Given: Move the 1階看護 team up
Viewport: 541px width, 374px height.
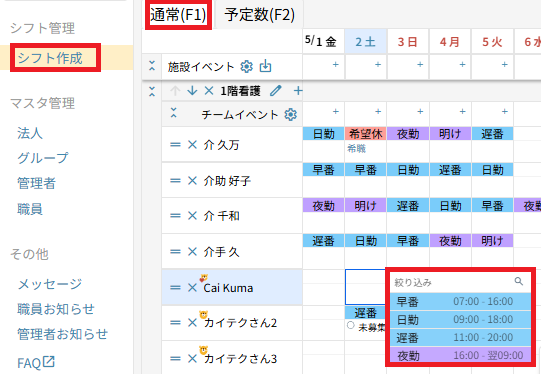Looking at the screenshot, I should tap(175, 91).
